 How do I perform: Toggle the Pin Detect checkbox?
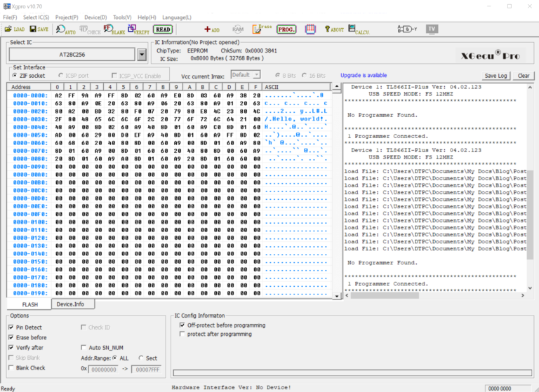[11, 327]
